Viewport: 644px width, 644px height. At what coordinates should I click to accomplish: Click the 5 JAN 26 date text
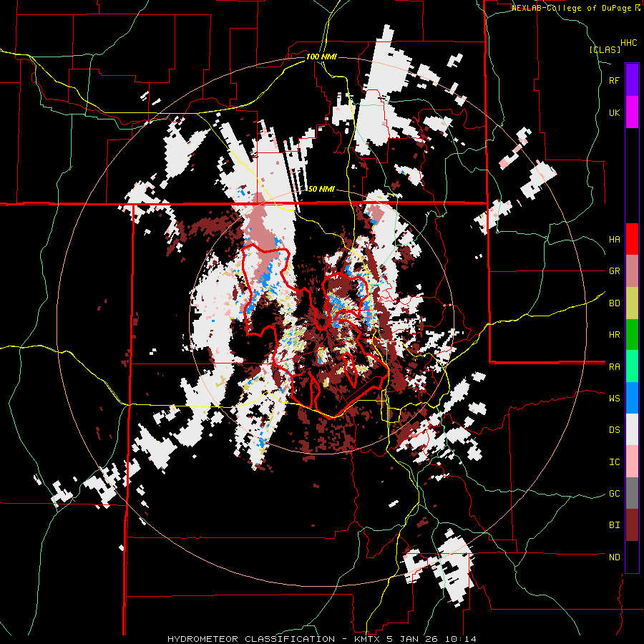[413, 639]
